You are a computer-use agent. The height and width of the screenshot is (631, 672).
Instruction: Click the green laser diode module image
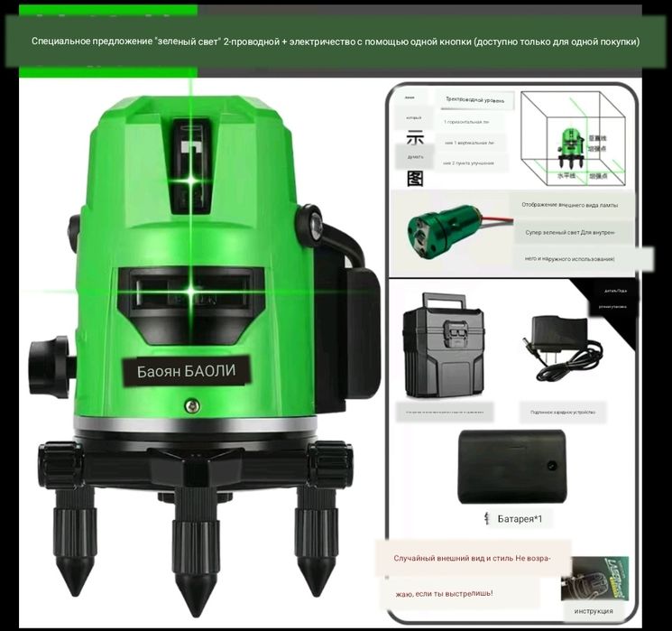pos(459,232)
